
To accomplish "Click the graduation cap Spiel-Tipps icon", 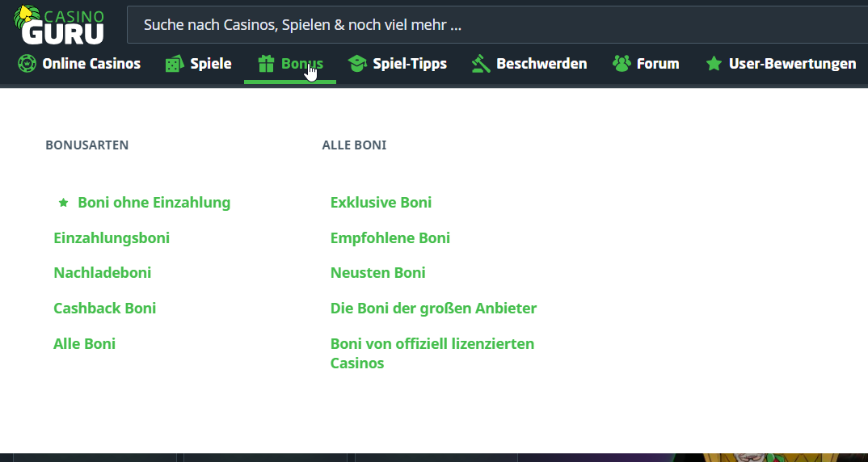I will tap(357, 64).
